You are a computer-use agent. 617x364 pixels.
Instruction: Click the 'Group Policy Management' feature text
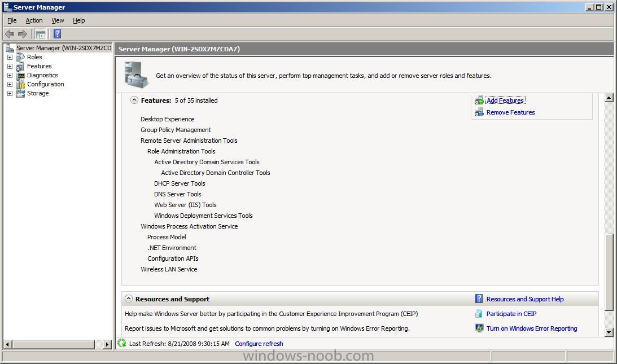[176, 130]
